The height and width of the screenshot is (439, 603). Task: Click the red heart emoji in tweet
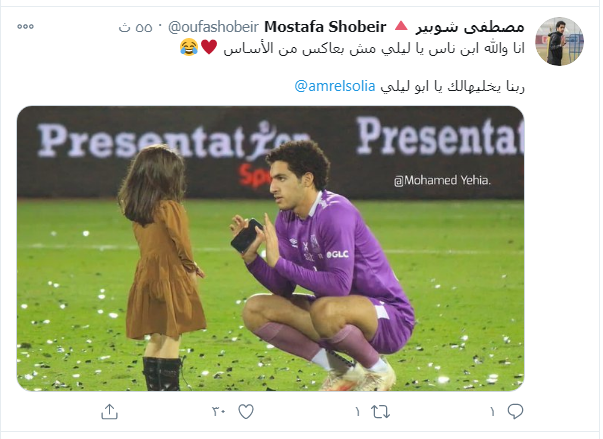210,47
